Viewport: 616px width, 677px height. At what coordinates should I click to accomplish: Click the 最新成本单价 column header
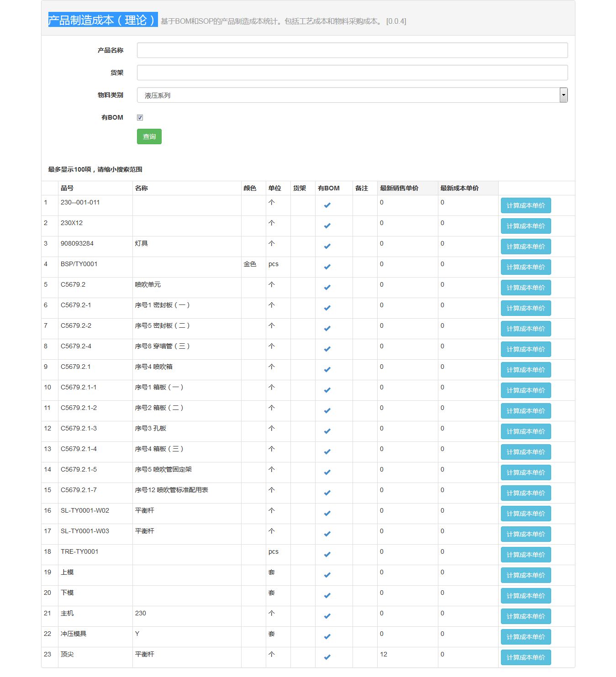click(459, 188)
